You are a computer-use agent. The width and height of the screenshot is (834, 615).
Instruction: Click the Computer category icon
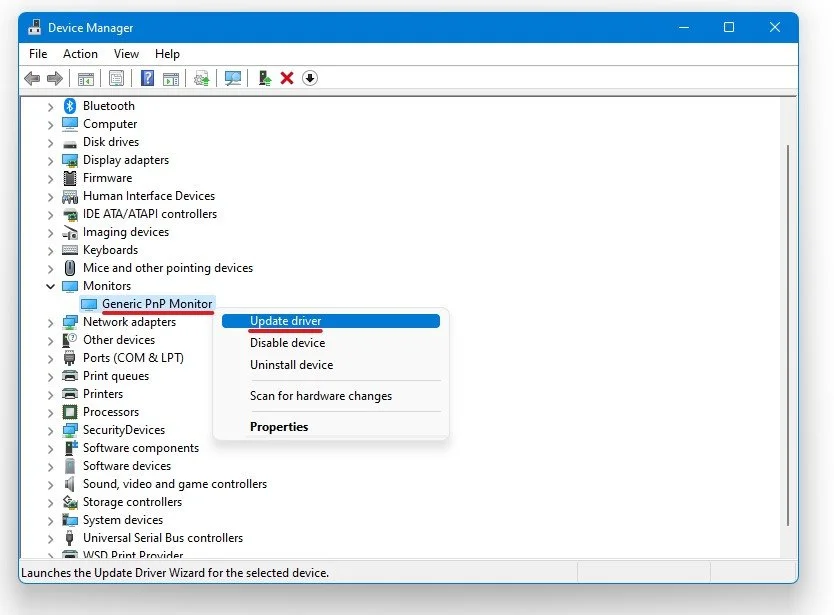tap(70, 124)
